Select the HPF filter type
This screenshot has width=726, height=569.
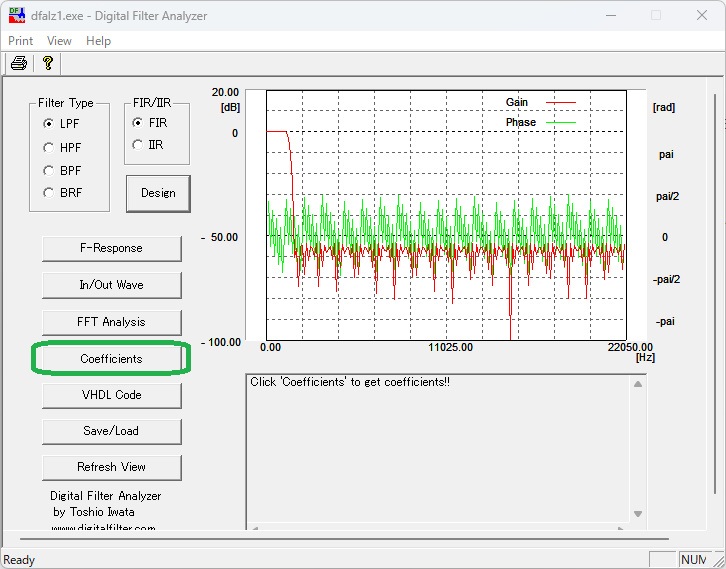49,147
